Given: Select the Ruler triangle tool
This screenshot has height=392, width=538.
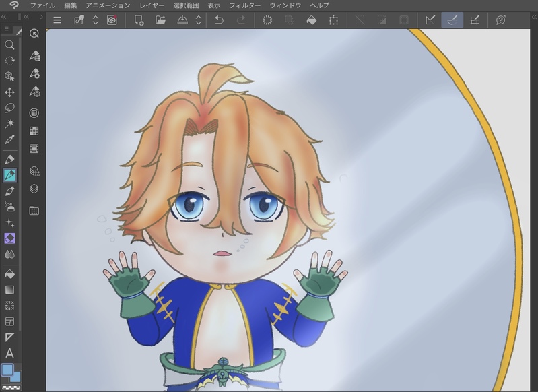Looking at the screenshot, I should tap(9, 337).
